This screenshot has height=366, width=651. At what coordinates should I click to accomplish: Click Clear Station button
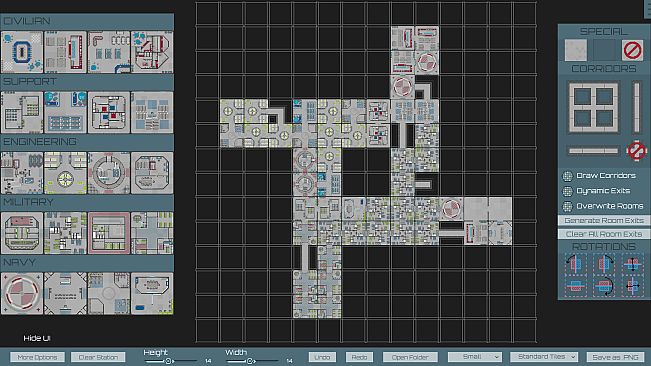click(x=98, y=357)
